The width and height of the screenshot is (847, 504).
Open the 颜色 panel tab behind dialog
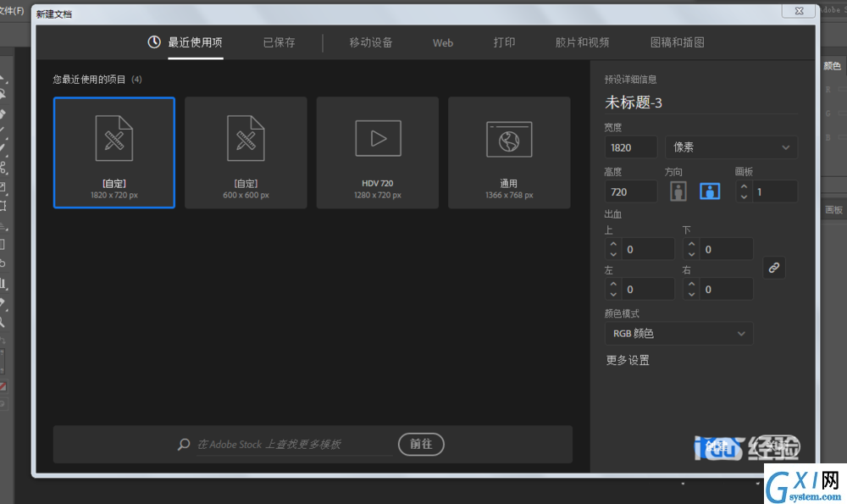(x=832, y=66)
